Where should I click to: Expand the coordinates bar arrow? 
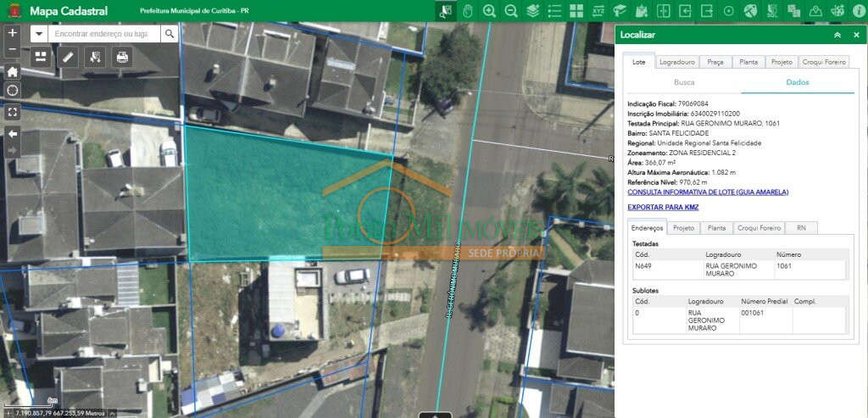(113, 413)
